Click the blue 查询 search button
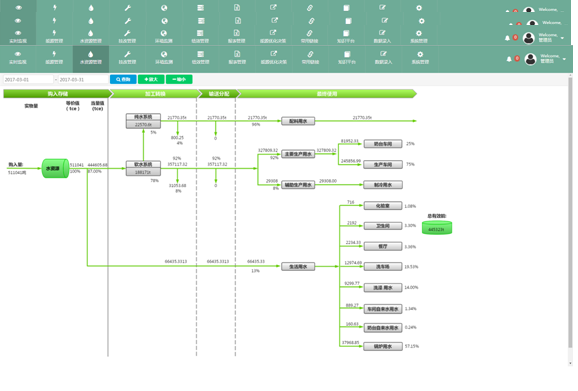The height and width of the screenshot is (391, 578). pyautogui.click(x=123, y=79)
